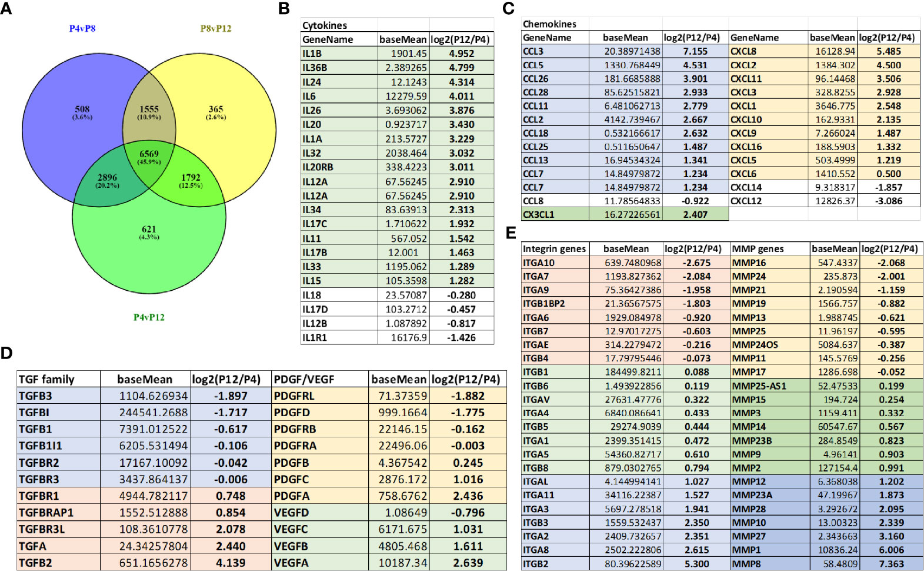Click the P4vP12 Venn diagram label

(149, 317)
